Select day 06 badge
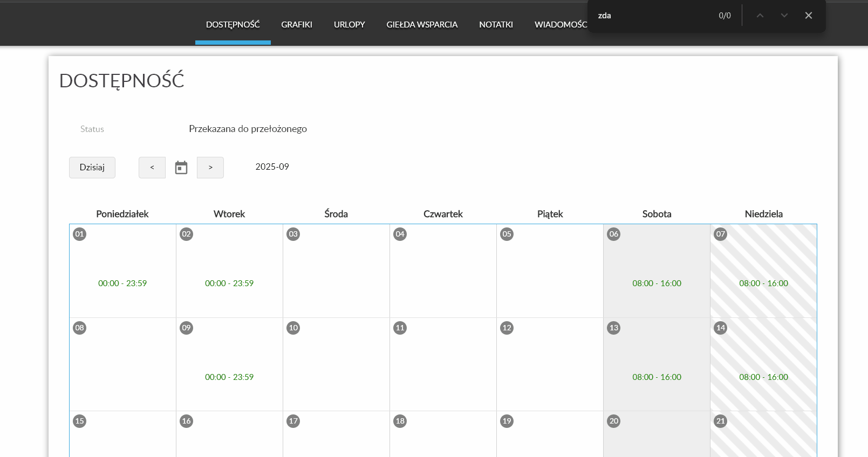The width and height of the screenshot is (868, 457). (x=613, y=234)
